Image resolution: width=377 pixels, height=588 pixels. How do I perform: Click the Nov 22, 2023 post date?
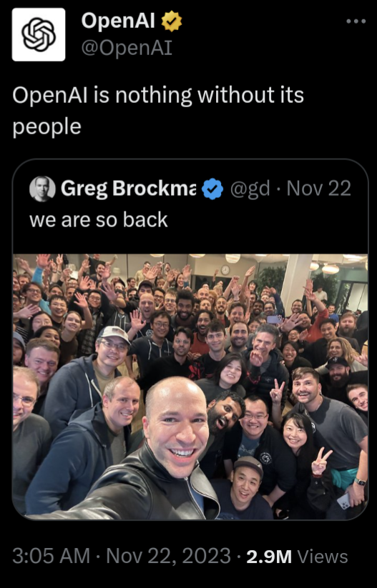[169, 556]
